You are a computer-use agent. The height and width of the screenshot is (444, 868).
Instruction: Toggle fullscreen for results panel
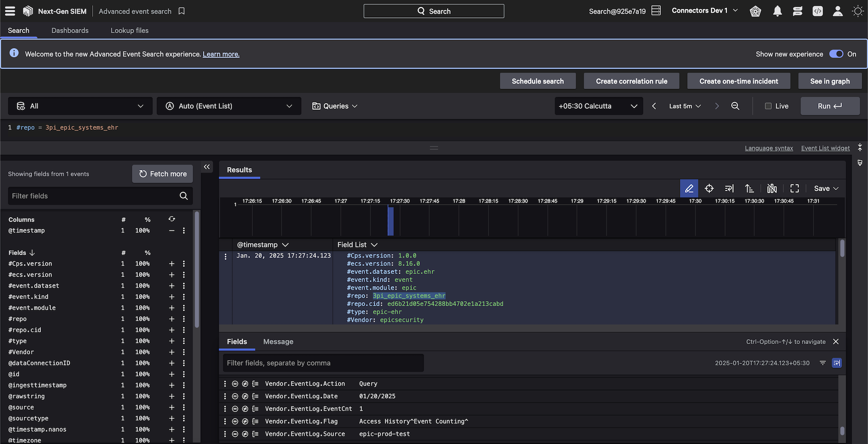tap(794, 189)
